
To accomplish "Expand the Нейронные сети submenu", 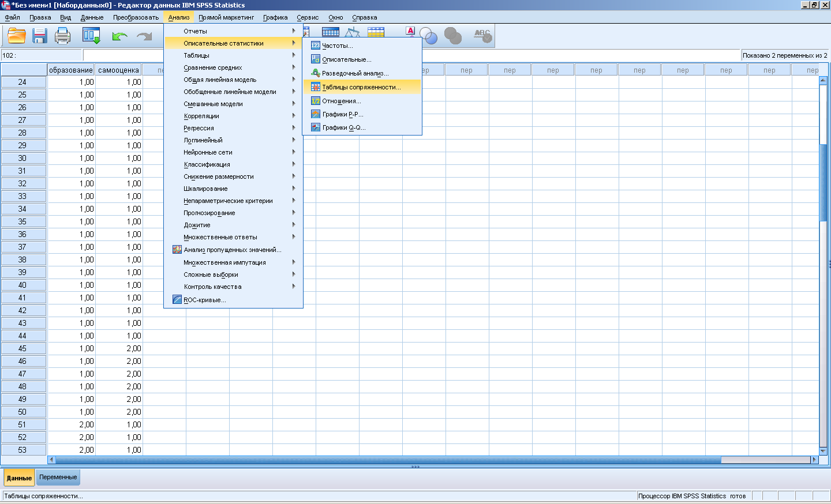I will [x=233, y=152].
